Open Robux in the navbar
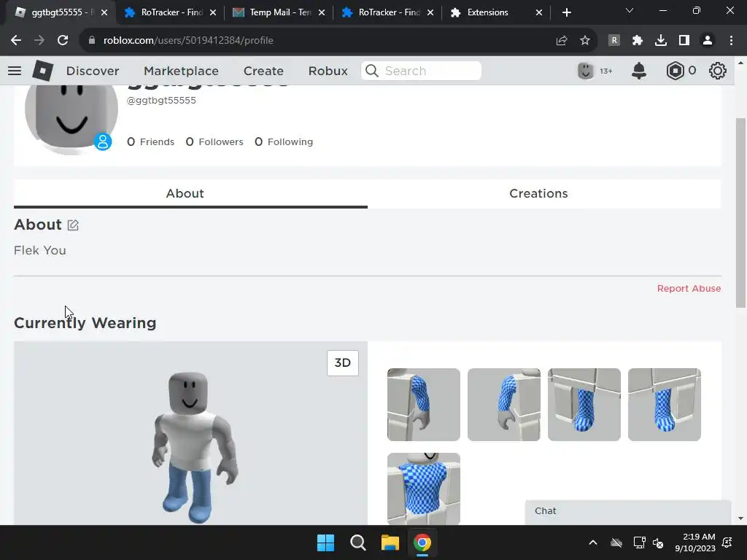Image resolution: width=747 pixels, height=560 pixels. [x=328, y=71]
